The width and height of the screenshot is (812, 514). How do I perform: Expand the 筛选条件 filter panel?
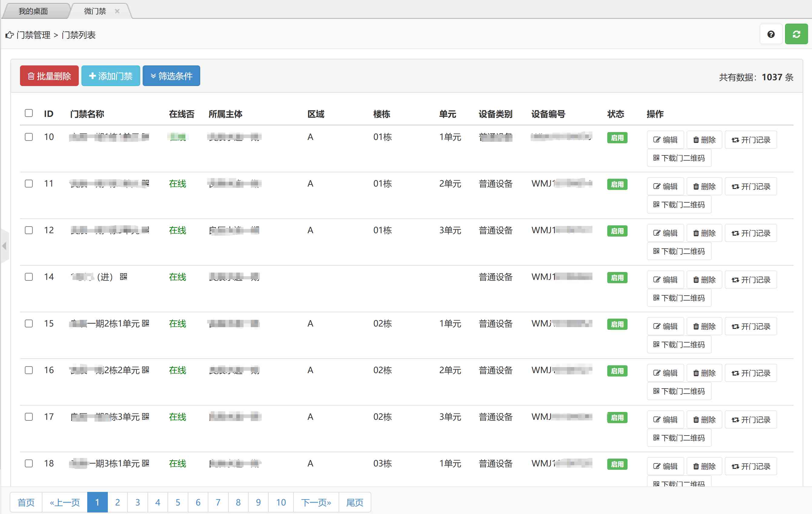point(171,76)
